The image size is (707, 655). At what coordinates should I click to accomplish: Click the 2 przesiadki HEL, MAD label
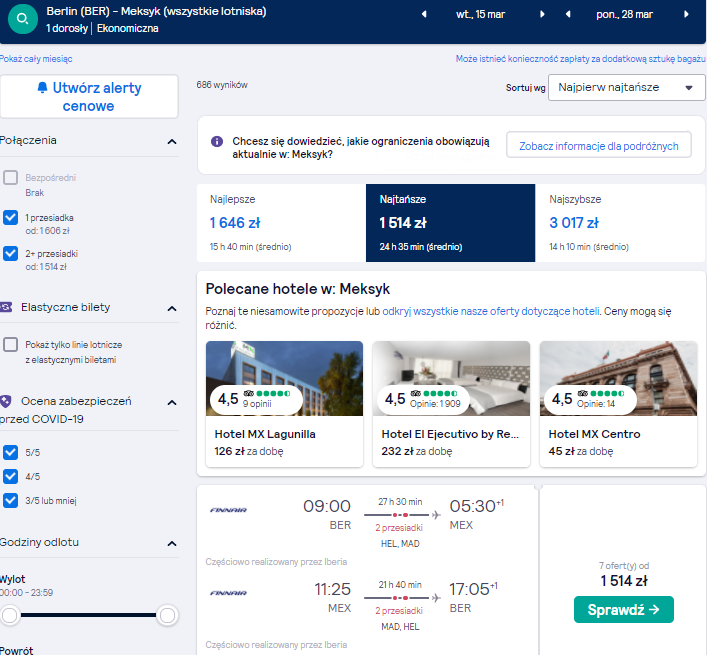pos(399,536)
